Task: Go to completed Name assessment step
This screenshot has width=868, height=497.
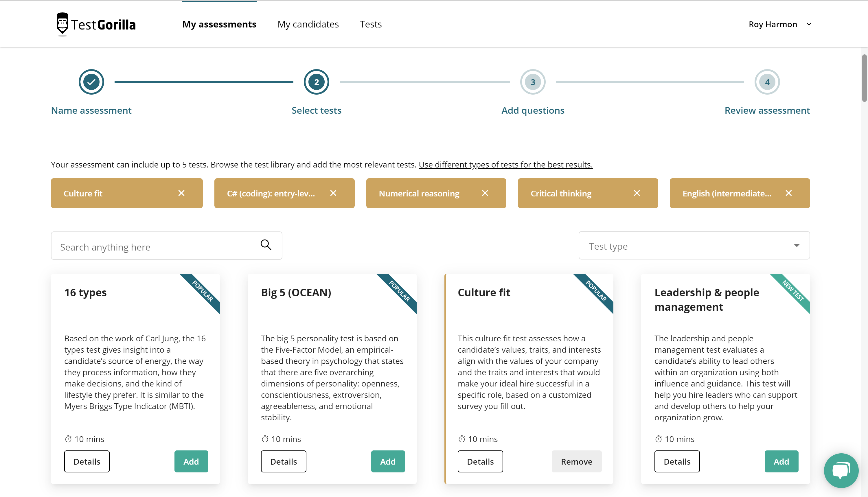Action: click(x=91, y=82)
